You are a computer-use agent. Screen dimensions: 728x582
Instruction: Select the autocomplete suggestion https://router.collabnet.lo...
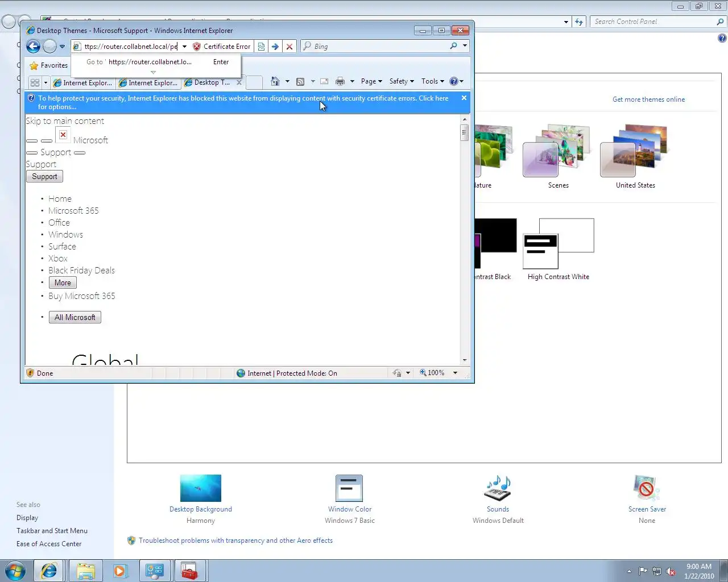[x=155, y=62]
